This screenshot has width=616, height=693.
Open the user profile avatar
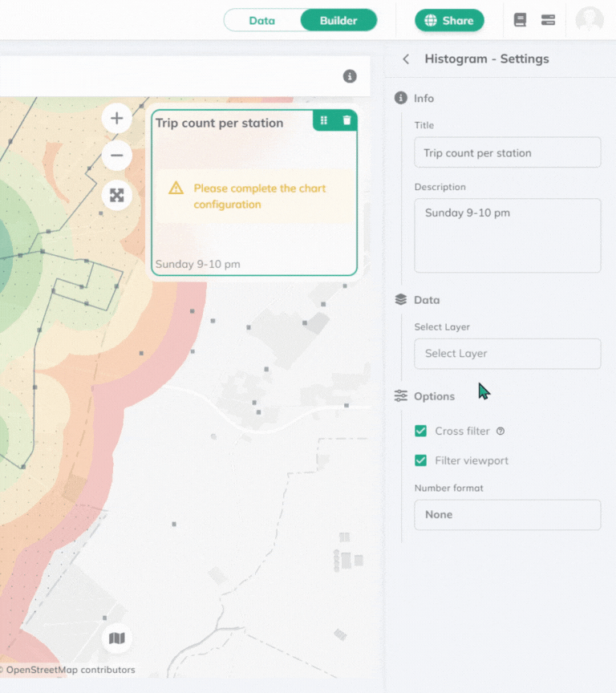tap(590, 21)
